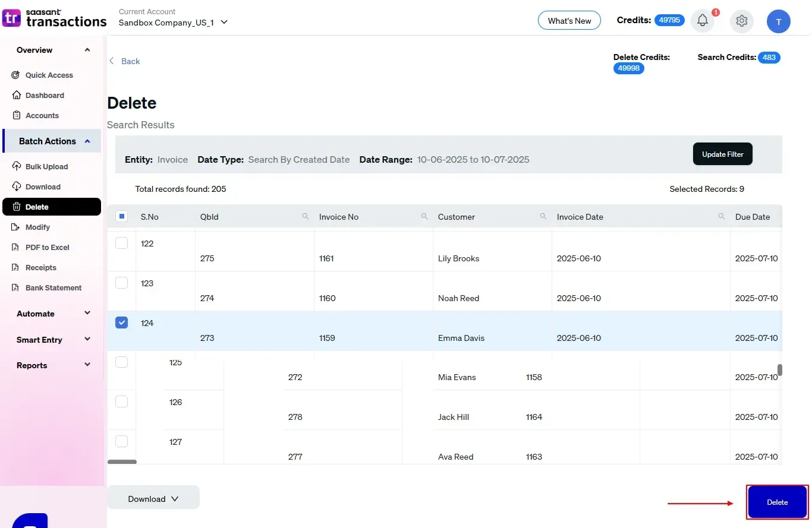The width and height of the screenshot is (812, 528).
Task: Click the SaasAnt Transactions logo
Action: pyautogui.click(x=54, y=18)
